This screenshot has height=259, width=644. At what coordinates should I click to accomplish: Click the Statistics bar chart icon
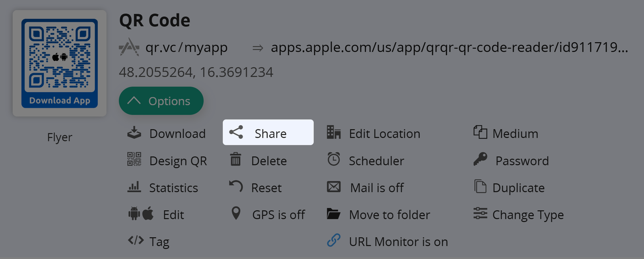[134, 187]
